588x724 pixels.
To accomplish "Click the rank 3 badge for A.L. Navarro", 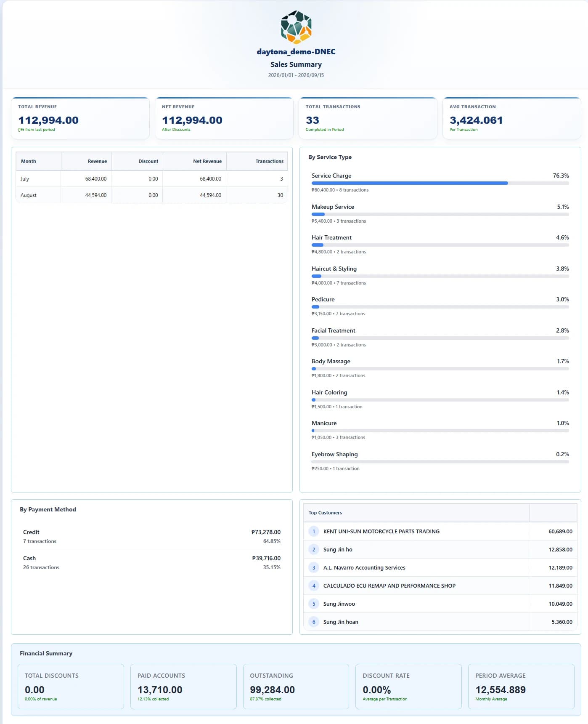I will click(314, 567).
